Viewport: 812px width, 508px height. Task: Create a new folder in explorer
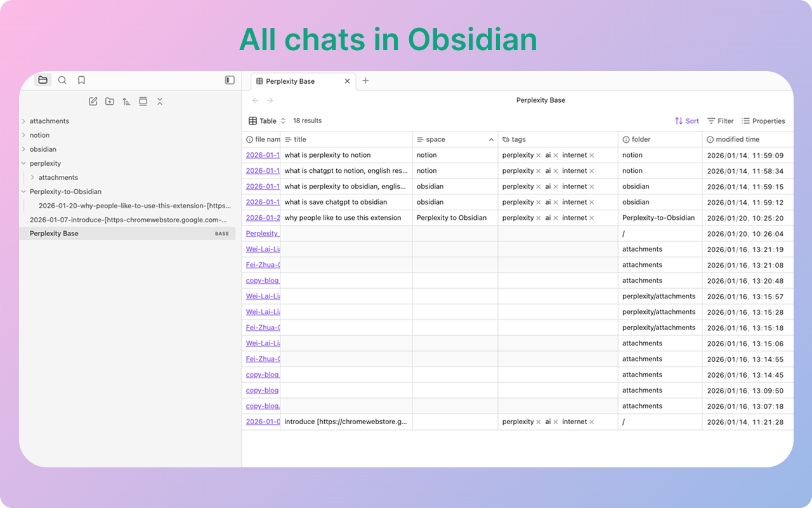click(110, 102)
